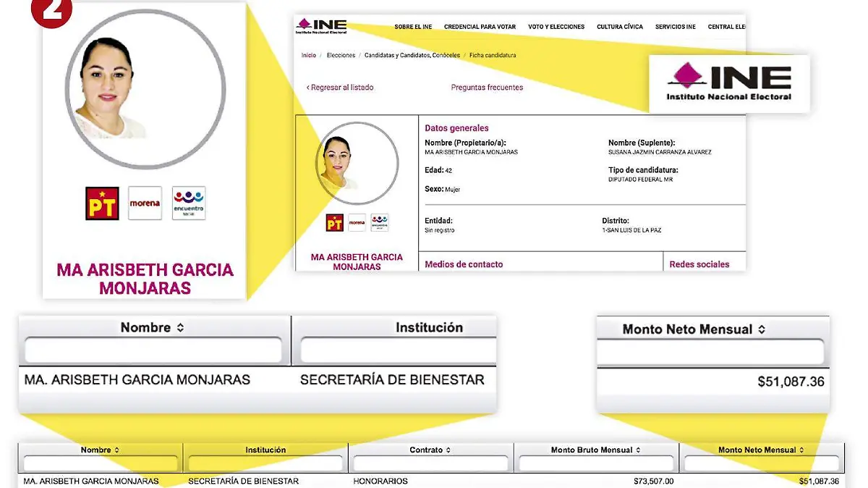Viewport: 868px width, 488px height.
Task: Open the SOBRE EL INE menu
Action: pyautogui.click(x=413, y=27)
